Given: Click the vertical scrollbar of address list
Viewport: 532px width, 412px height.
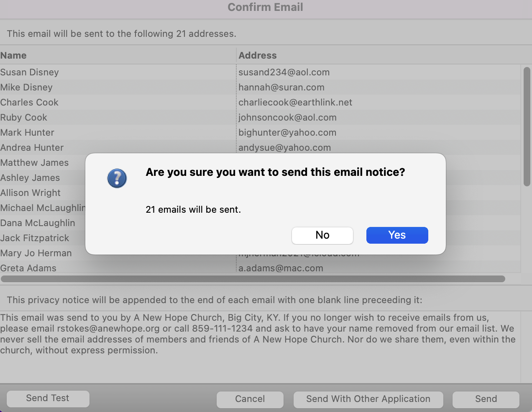Looking at the screenshot, I should (x=527, y=126).
